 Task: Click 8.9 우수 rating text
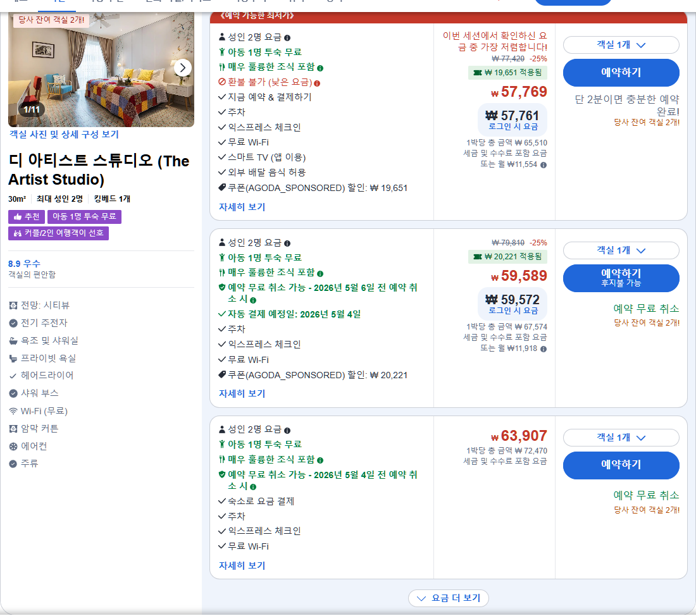click(x=25, y=264)
